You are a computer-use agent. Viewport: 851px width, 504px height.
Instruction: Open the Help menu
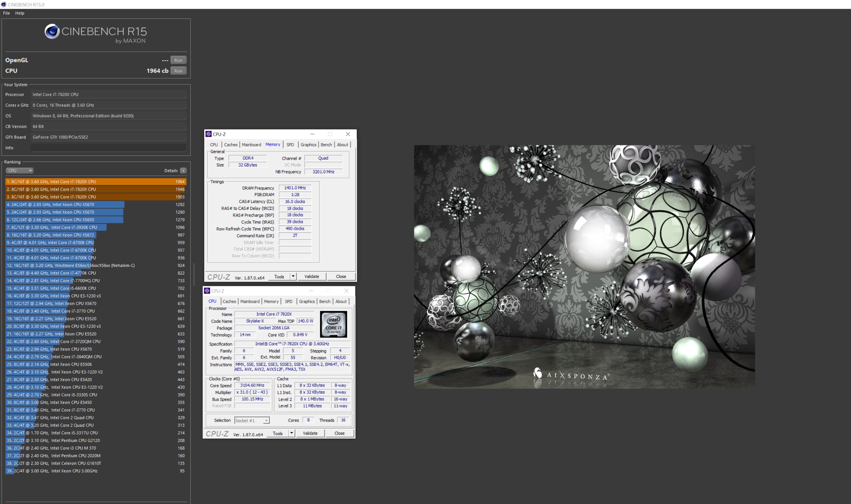click(20, 13)
